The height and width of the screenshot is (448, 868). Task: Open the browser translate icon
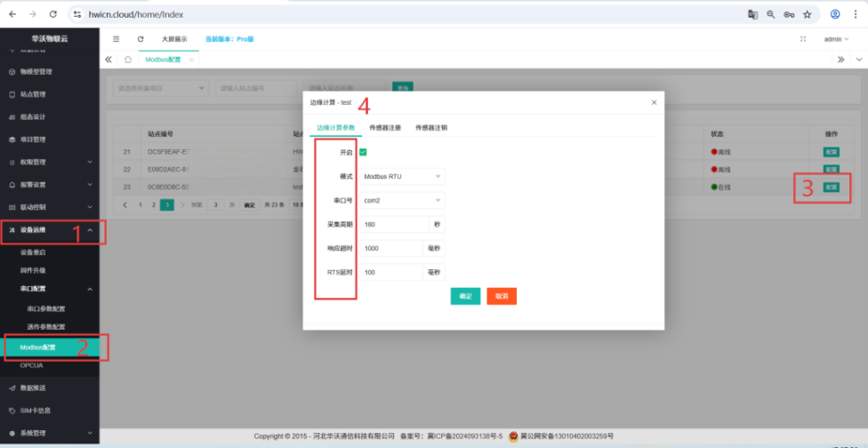pyautogui.click(x=752, y=14)
